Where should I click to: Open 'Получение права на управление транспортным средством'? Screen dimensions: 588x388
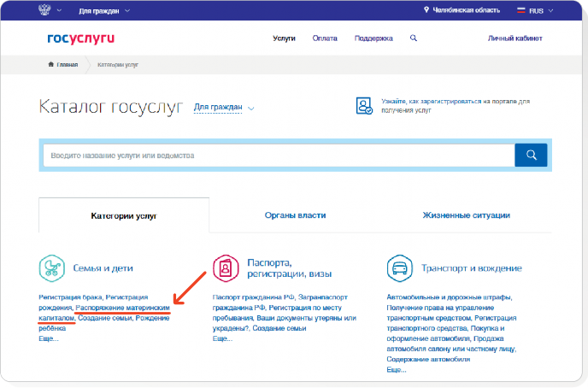(440, 313)
